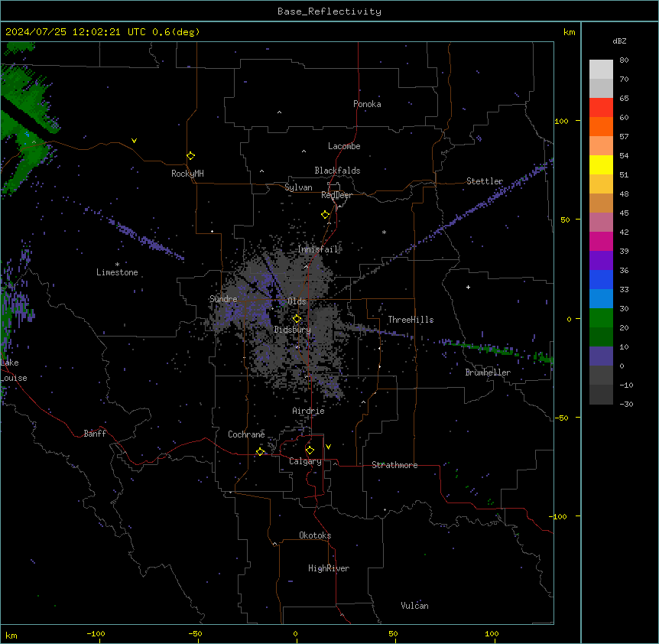Image resolution: width=659 pixels, height=644 pixels.
Task: Click the Ponoka city label
Action: [x=367, y=104]
